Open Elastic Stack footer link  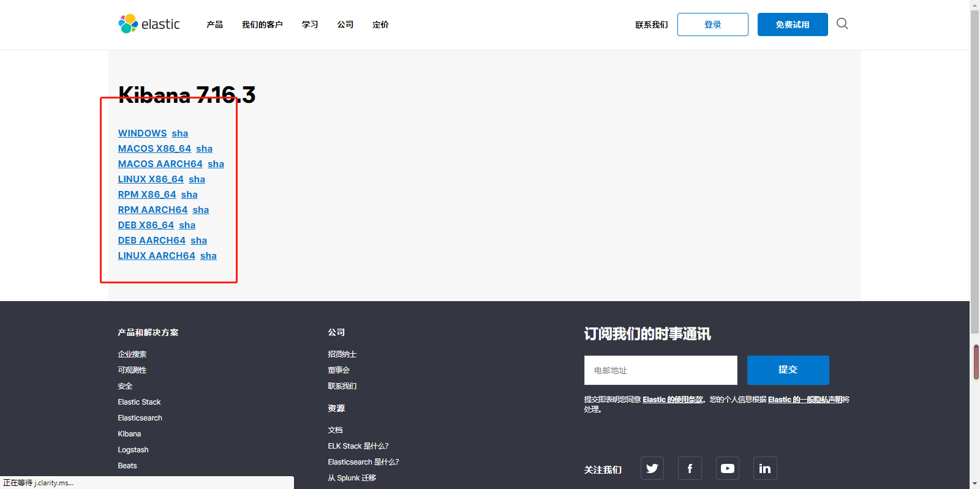139,402
